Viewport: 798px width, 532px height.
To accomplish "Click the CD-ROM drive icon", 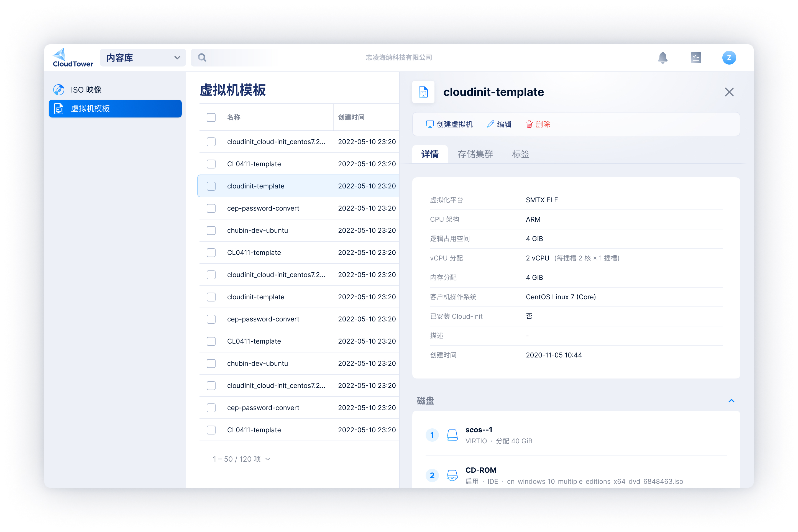I will (452, 476).
